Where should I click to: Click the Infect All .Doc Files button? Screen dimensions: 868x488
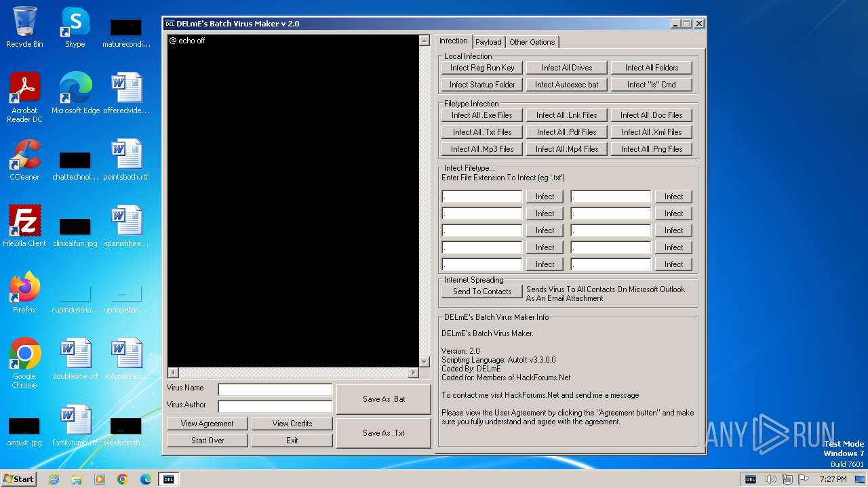tap(652, 115)
